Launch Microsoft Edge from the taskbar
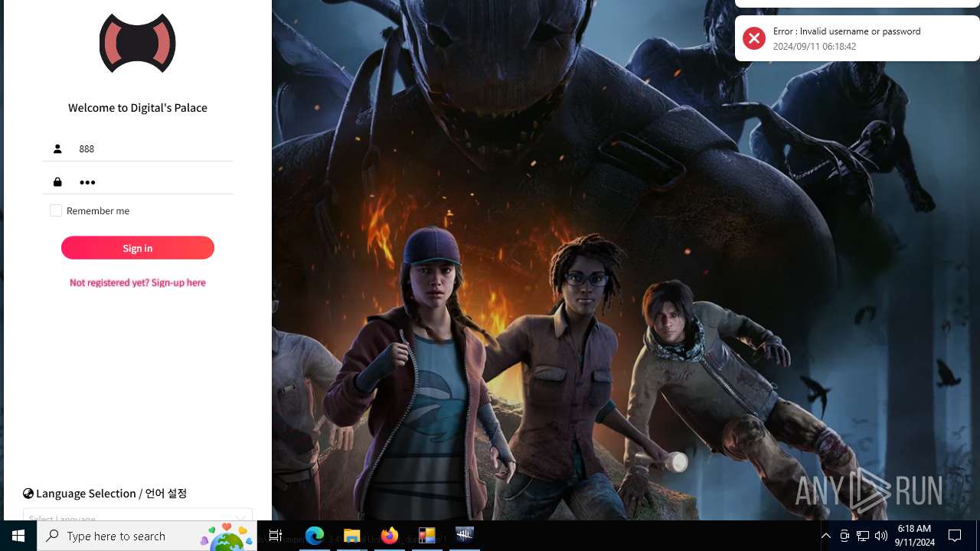Viewport: 980px width, 551px height. [315, 536]
